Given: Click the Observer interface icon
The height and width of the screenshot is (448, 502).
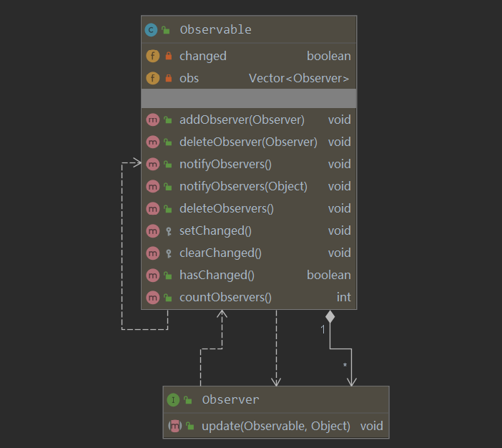Looking at the screenshot, I should [x=173, y=400].
